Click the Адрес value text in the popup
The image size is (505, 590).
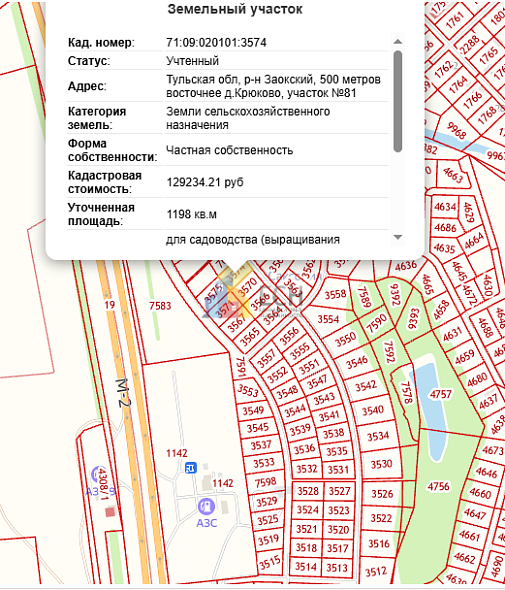(274, 86)
